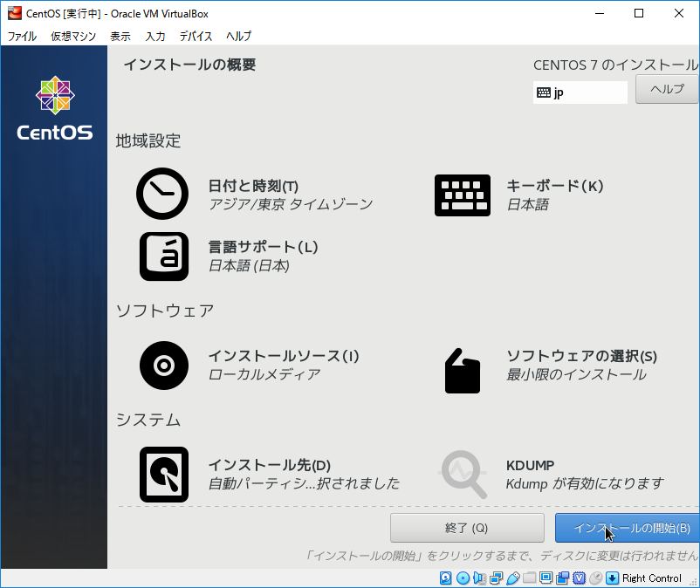Open the 仮想マシン menu
Screen dimensions: 700x588
pyautogui.click(x=73, y=36)
